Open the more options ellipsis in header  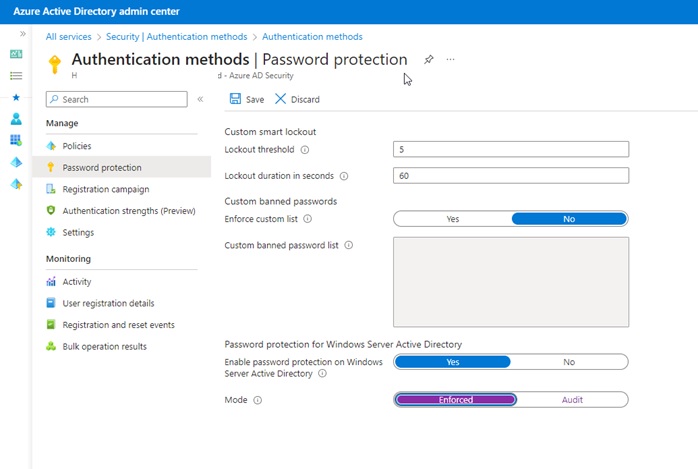pyautogui.click(x=450, y=60)
